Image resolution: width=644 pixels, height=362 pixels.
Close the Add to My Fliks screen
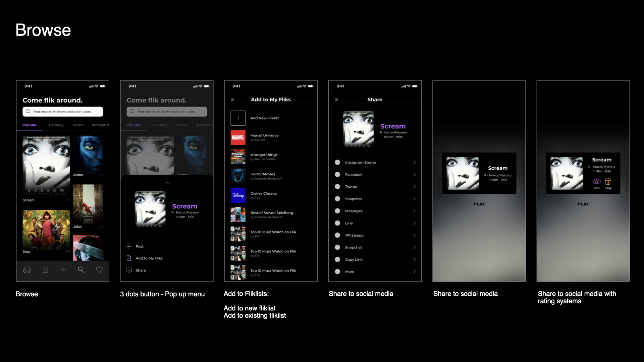pyautogui.click(x=232, y=100)
